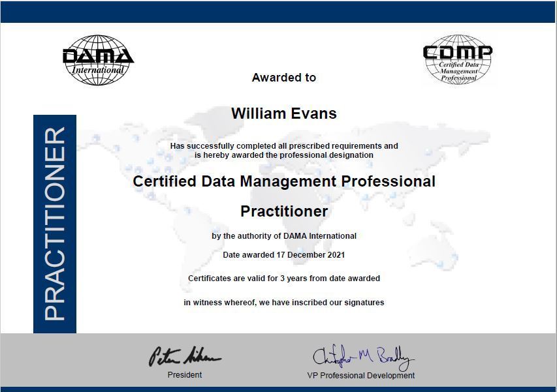This screenshot has height=392, width=557.
Task: Click the "Awarded to" heading
Action: coord(284,78)
